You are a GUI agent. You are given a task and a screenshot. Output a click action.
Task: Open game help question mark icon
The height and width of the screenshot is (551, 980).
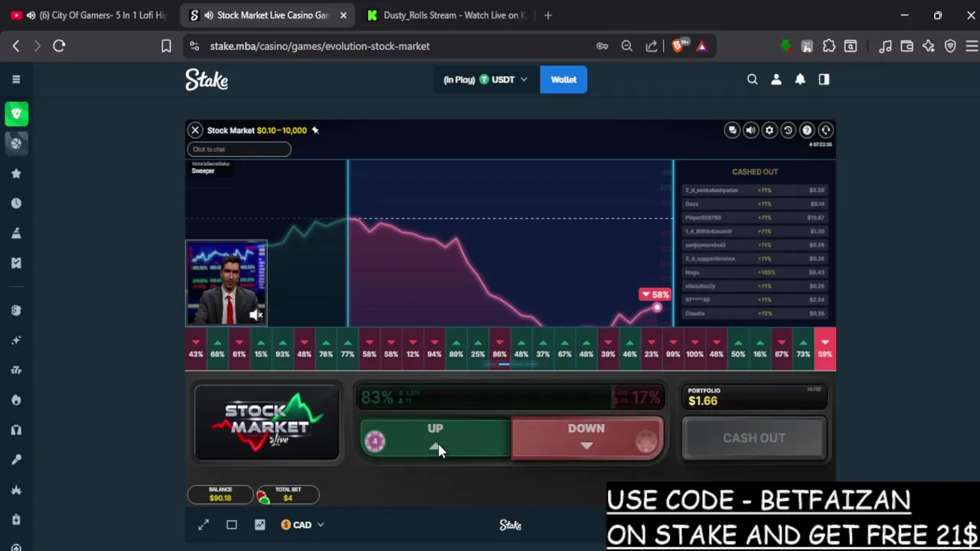(x=806, y=130)
